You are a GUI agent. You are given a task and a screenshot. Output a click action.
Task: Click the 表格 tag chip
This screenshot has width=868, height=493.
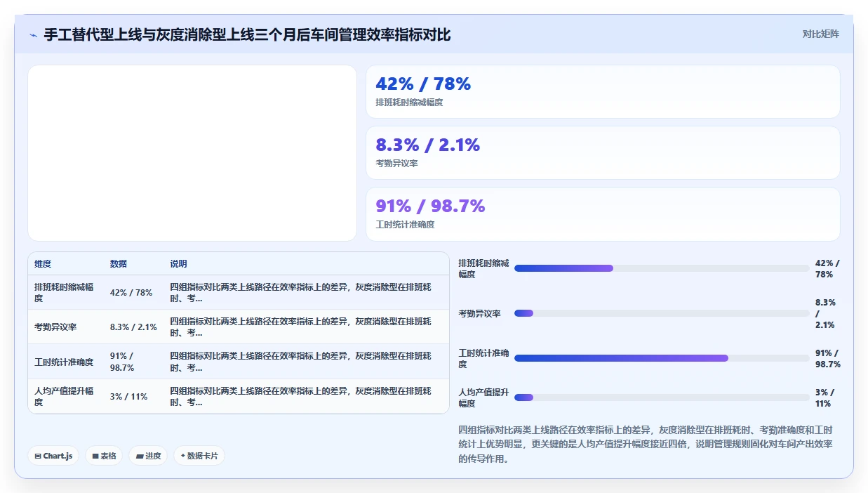pyautogui.click(x=104, y=456)
